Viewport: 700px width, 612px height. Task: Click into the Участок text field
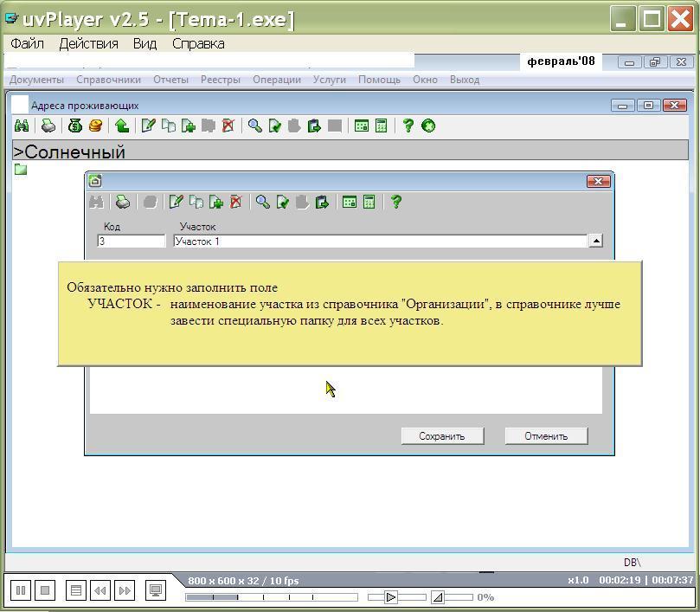[381, 242]
